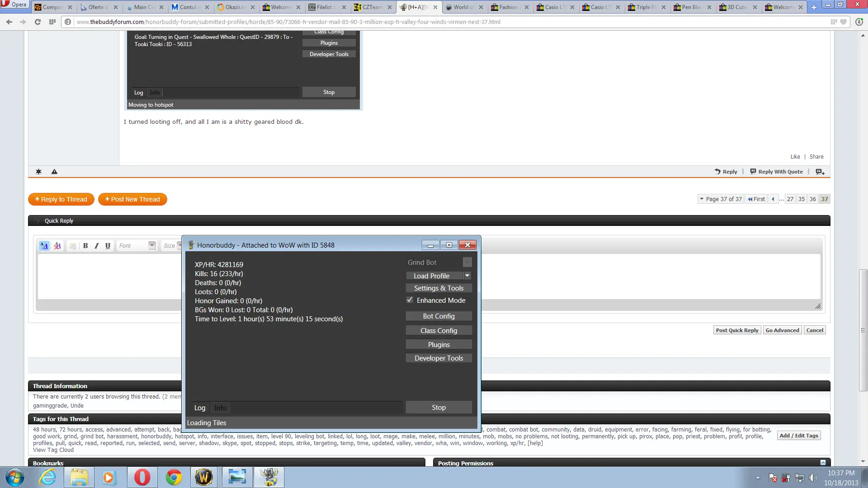Show hidden system tray icons
This screenshot has height=488, width=868.
tap(758, 478)
